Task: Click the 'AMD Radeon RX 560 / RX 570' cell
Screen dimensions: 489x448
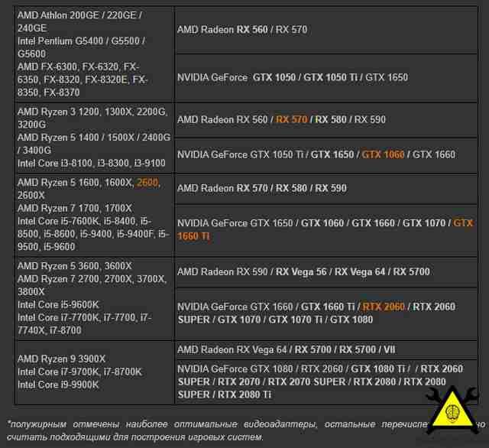Action: (x=326, y=30)
